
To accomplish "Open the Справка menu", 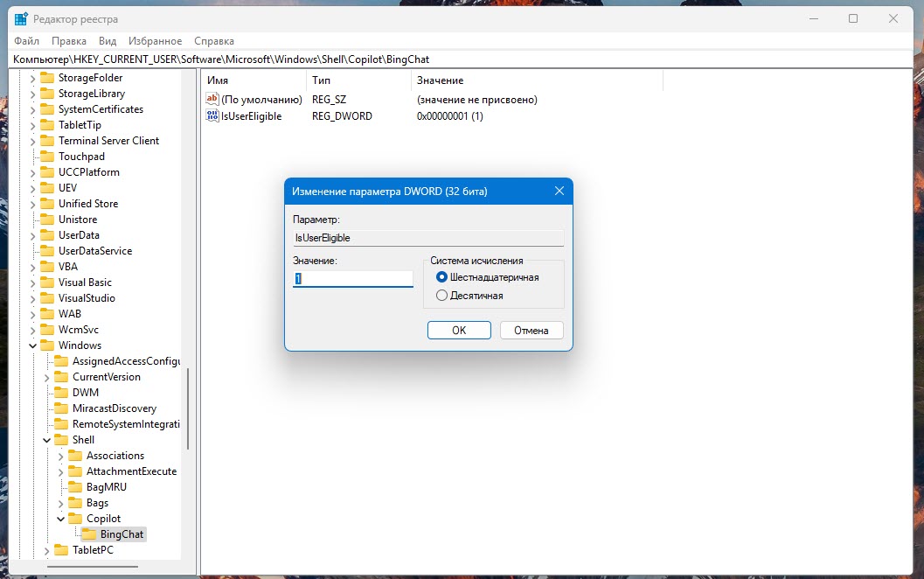I will [214, 41].
